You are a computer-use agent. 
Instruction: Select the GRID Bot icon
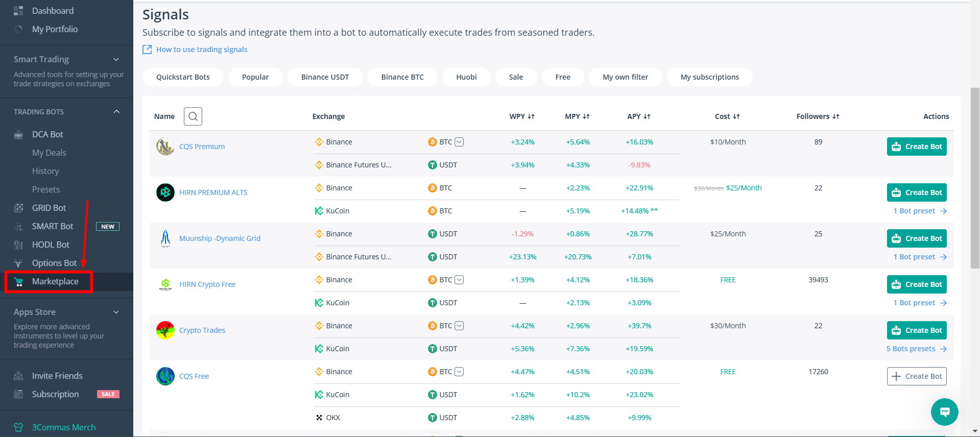(18, 208)
